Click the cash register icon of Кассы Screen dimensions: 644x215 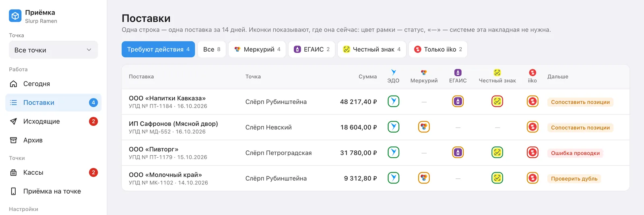pyautogui.click(x=13, y=172)
